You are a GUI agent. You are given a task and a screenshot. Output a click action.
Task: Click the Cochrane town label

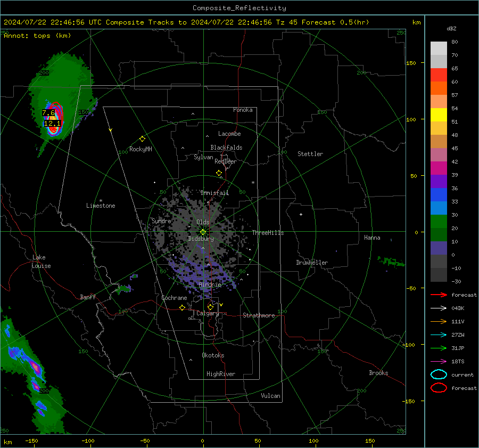coord(174,298)
